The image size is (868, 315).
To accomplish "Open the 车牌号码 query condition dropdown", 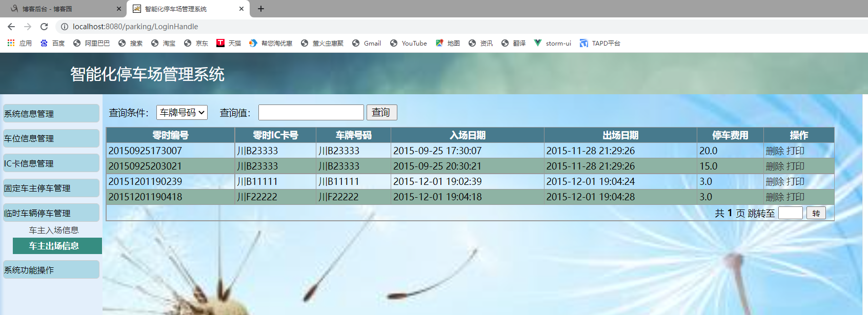I will (182, 112).
